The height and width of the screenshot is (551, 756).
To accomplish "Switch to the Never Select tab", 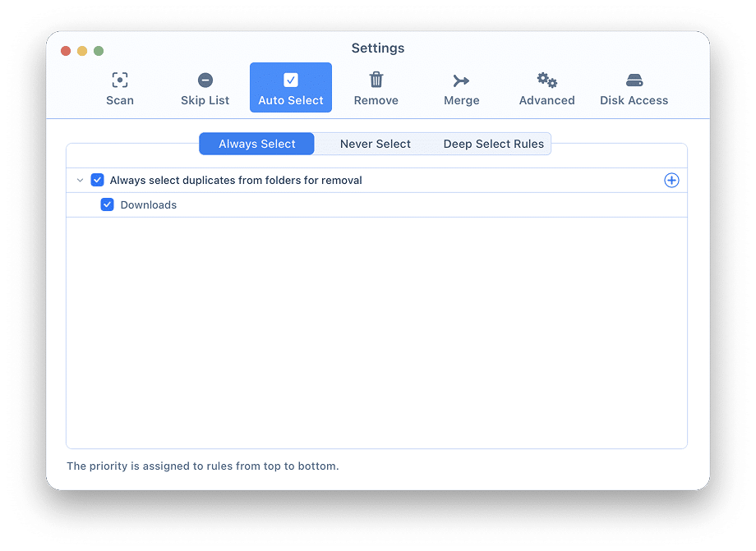I will (375, 144).
